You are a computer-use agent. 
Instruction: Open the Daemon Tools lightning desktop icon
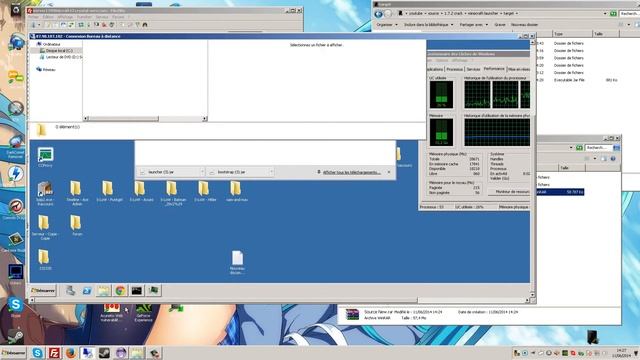point(16,174)
